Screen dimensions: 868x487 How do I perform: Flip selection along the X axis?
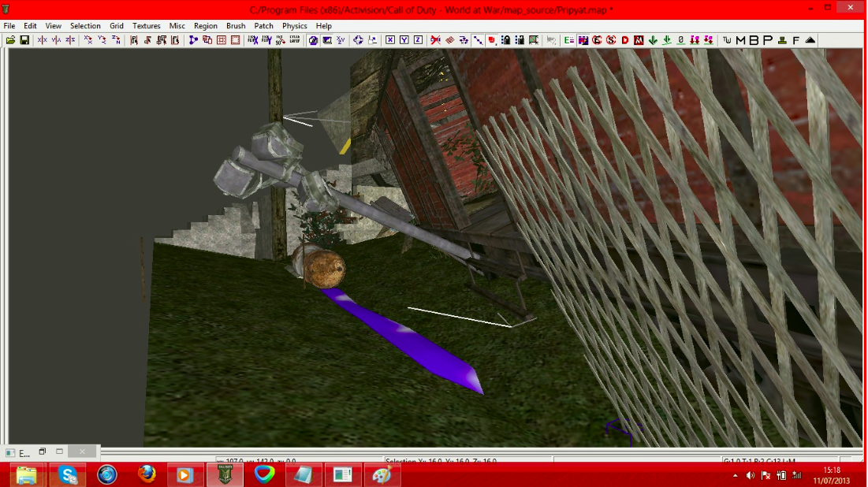[42, 40]
